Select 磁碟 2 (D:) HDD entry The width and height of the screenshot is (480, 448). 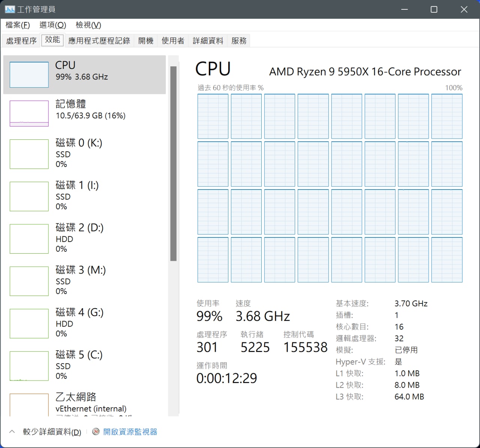tap(84, 238)
